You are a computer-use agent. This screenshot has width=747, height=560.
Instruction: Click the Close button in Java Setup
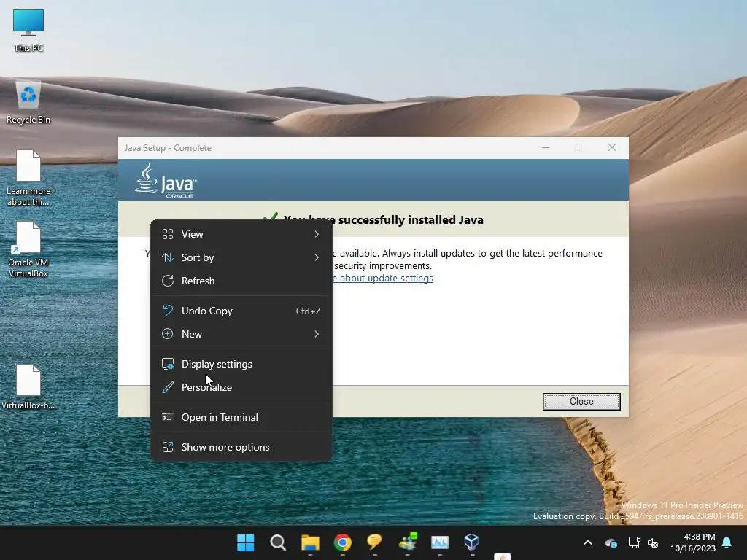click(581, 402)
